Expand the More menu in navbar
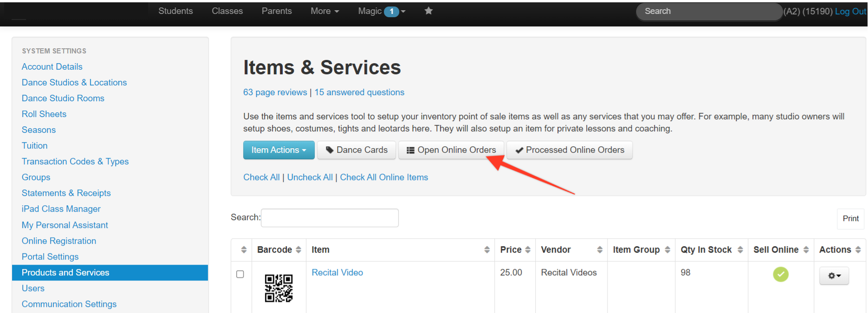868x313 pixels. (x=325, y=11)
